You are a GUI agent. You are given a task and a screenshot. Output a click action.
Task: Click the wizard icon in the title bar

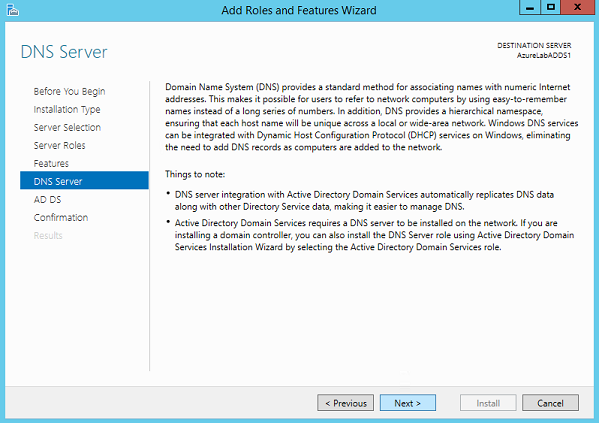tap(13, 10)
